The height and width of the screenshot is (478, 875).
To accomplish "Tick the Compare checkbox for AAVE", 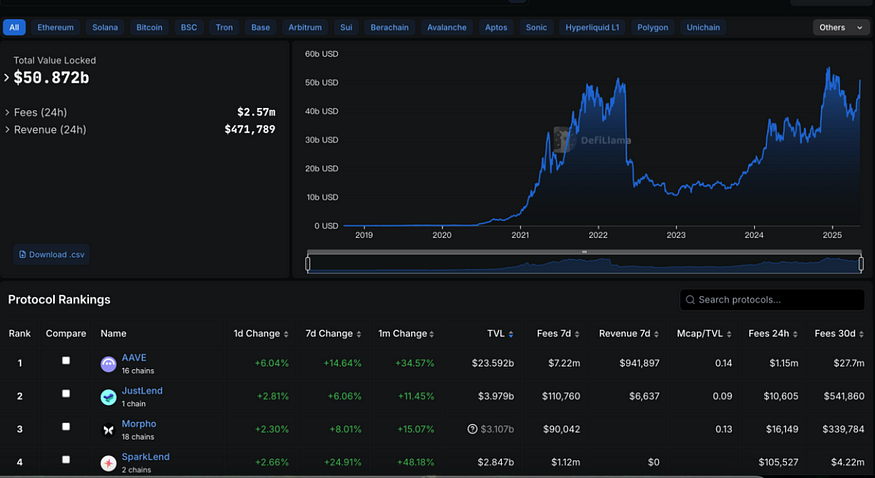I will point(66,361).
